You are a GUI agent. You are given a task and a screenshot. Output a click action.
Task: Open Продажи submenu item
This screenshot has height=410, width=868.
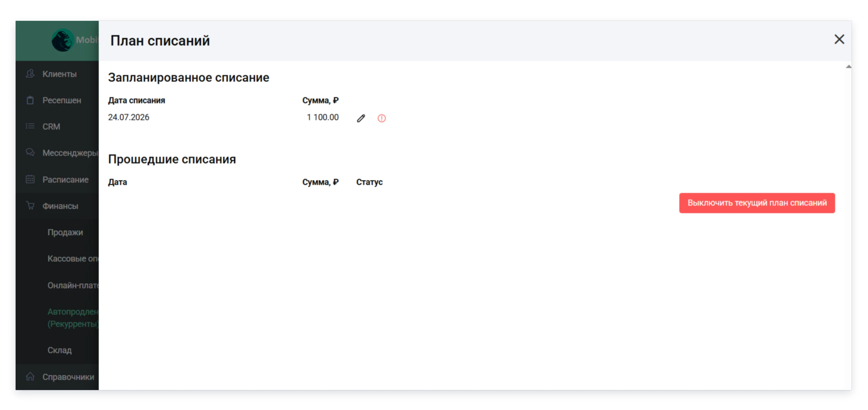(x=65, y=232)
